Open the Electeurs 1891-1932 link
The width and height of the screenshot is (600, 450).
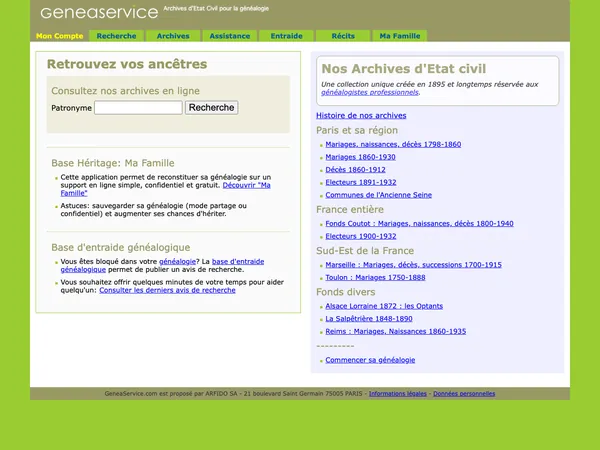pos(360,182)
